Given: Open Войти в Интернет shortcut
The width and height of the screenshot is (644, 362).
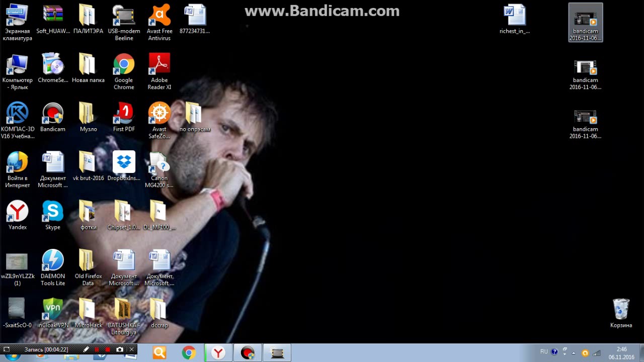Looking at the screenshot, I should [x=17, y=170].
